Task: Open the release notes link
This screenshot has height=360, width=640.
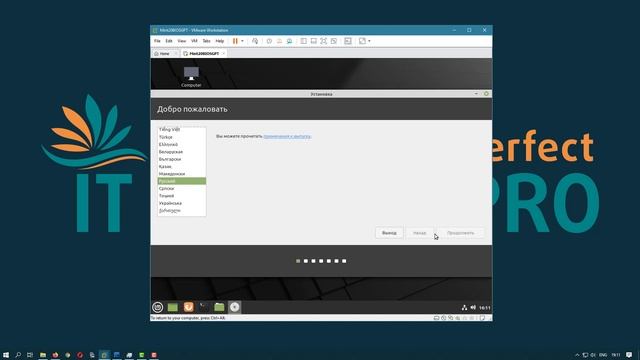Action: pos(287,136)
